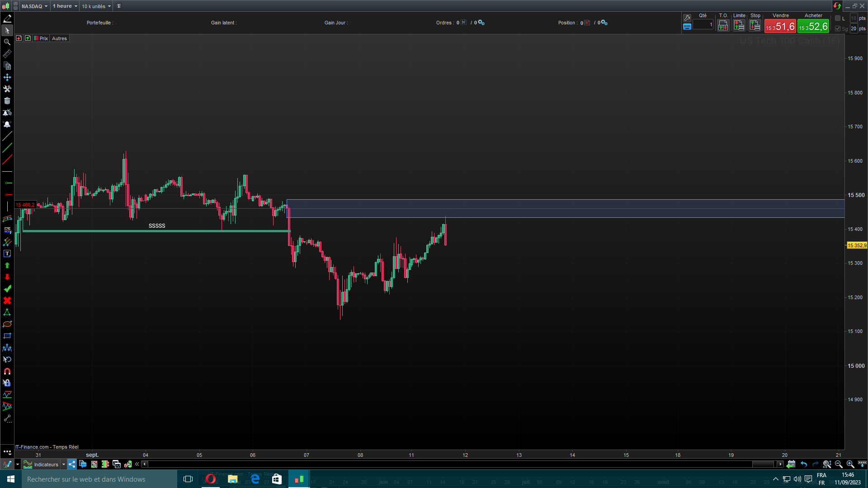Image resolution: width=868 pixels, height=488 pixels.
Task: Click the Limite order icon
Action: pyautogui.click(x=739, y=26)
